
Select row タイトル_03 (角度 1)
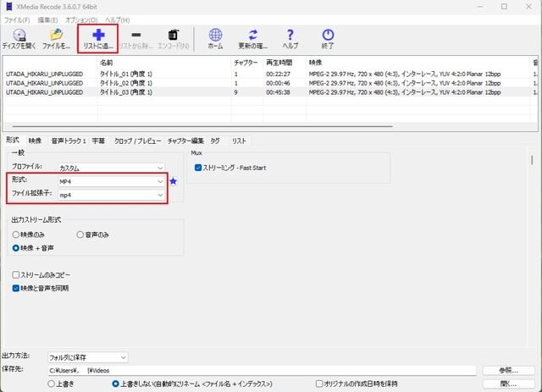point(269,92)
